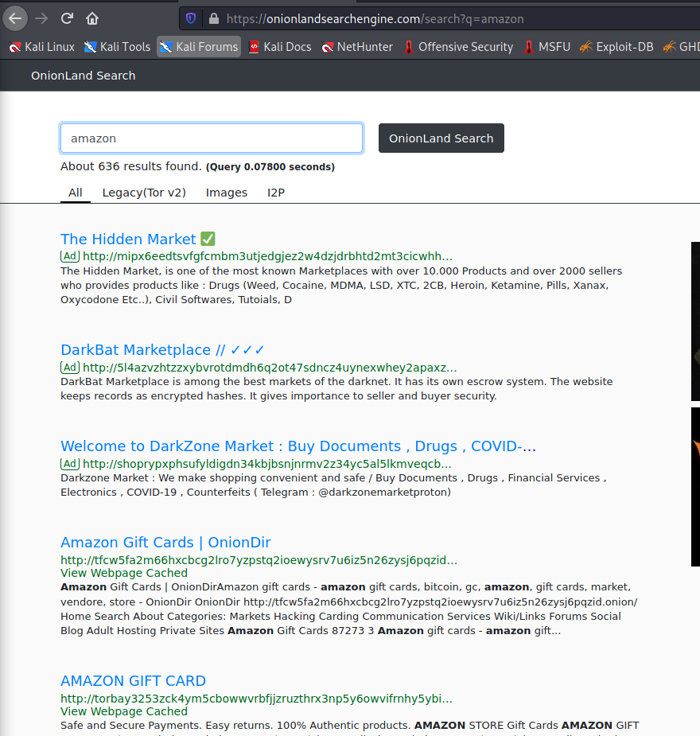The width and height of the screenshot is (700, 736).
Task: Focus the address bar URL
Action: (375, 19)
